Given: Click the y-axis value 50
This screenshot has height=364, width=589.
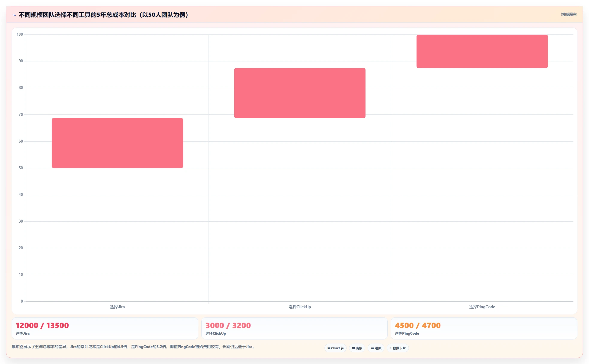Looking at the screenshot, I should coord(21,168).
